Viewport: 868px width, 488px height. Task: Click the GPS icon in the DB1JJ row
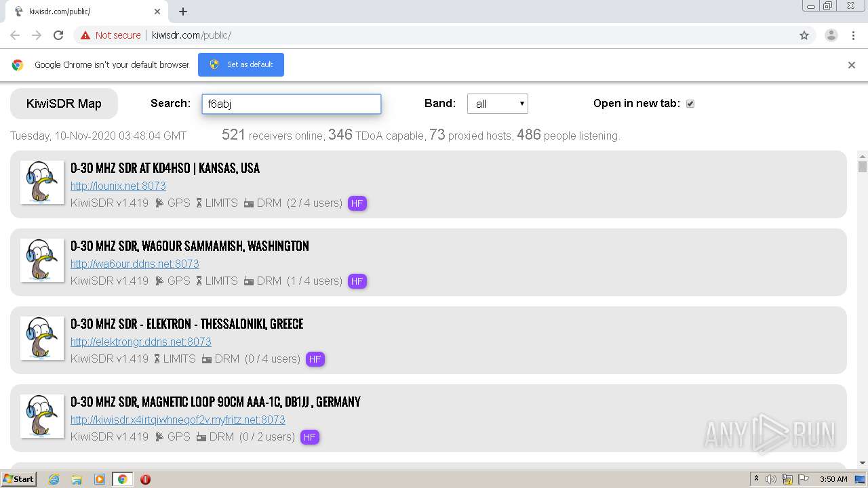point(159,437)
